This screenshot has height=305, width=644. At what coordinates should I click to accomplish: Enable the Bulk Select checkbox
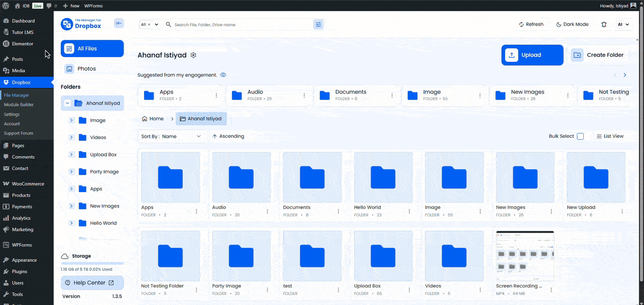point(580,136)
